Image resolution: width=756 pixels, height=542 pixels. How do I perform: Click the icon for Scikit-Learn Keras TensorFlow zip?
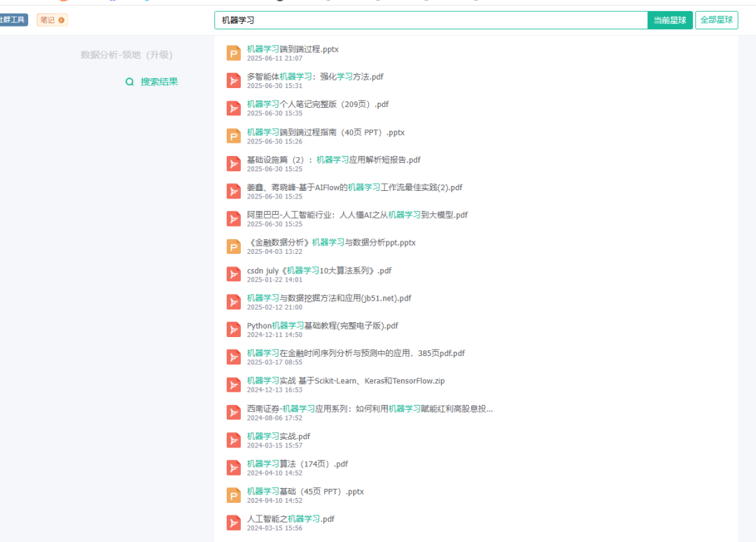click(x=234, y=385)
